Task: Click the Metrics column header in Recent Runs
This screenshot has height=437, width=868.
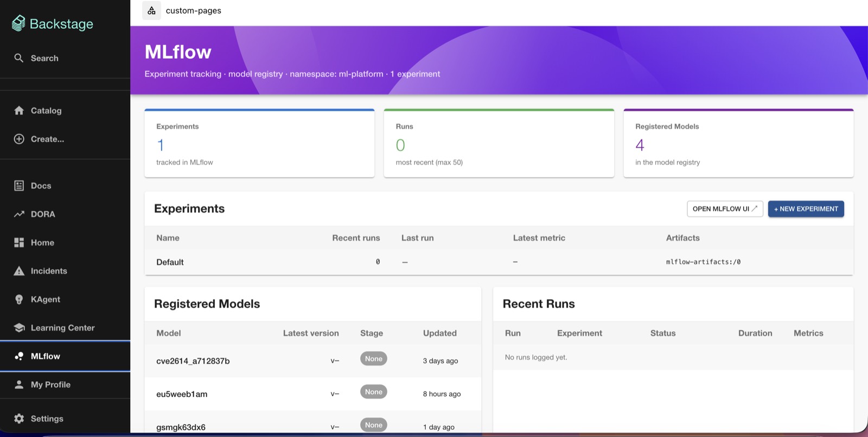Action: [808, 333]
